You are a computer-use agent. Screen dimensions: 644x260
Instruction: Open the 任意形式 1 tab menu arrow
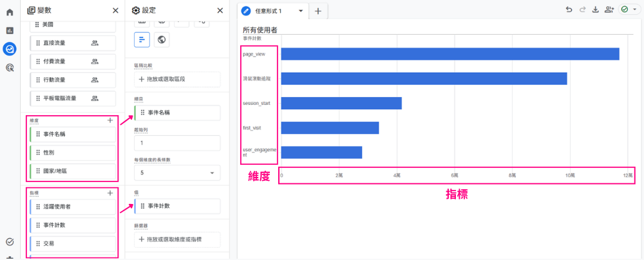[301, 11]
